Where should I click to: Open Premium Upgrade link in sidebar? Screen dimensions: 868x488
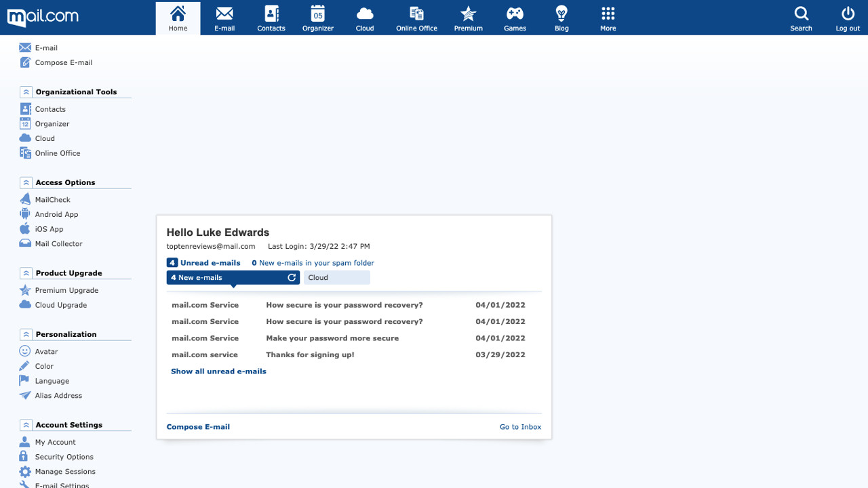coord(66,290)
